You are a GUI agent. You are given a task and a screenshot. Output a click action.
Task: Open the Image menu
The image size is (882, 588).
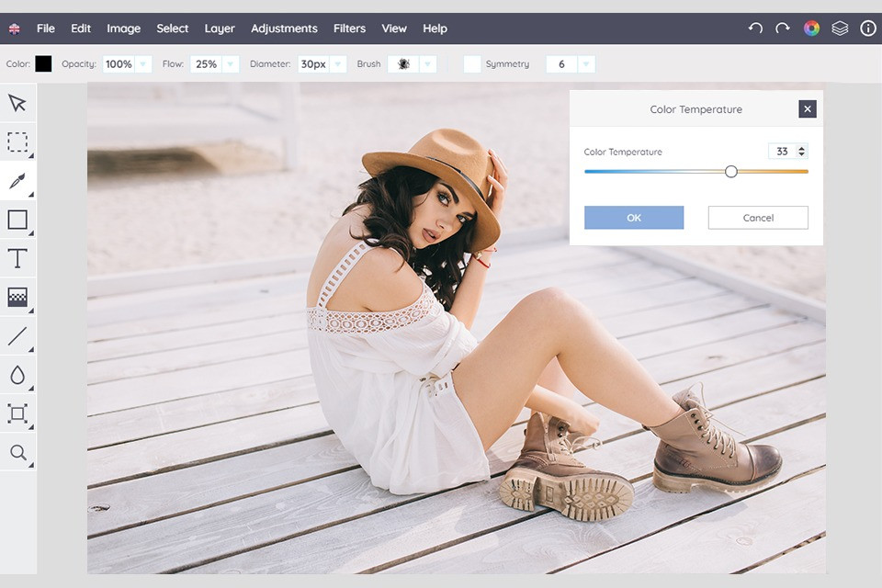(x=124, y=28)
